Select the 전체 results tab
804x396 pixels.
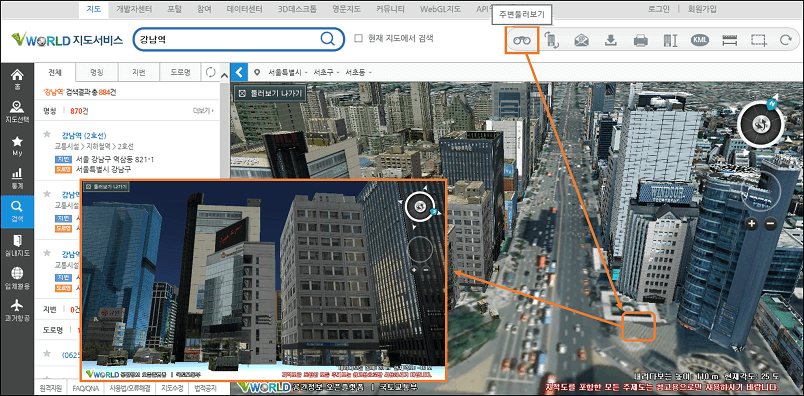54,72
